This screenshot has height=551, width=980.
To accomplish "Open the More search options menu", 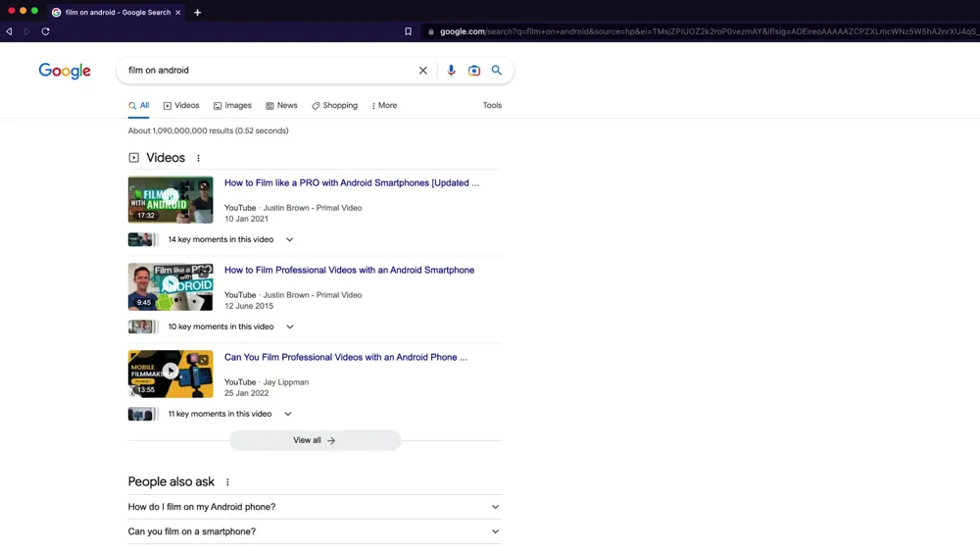I will point(384,106).
